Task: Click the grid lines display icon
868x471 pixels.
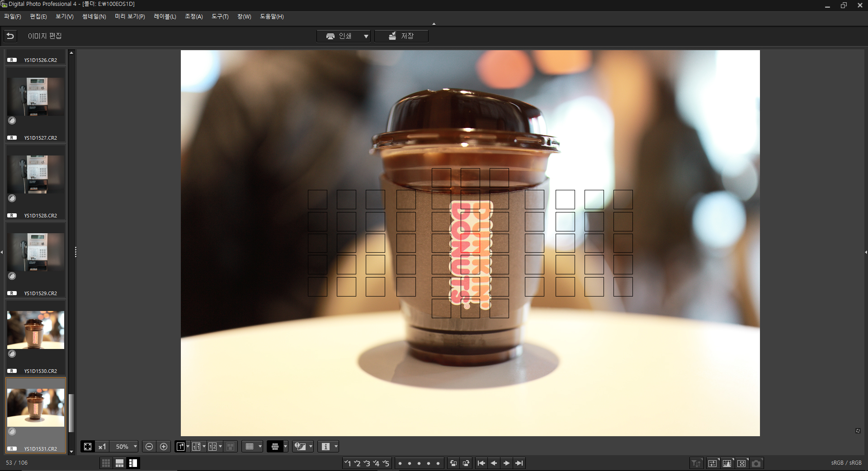Action: pyautogui.click(x=250, y=447)
